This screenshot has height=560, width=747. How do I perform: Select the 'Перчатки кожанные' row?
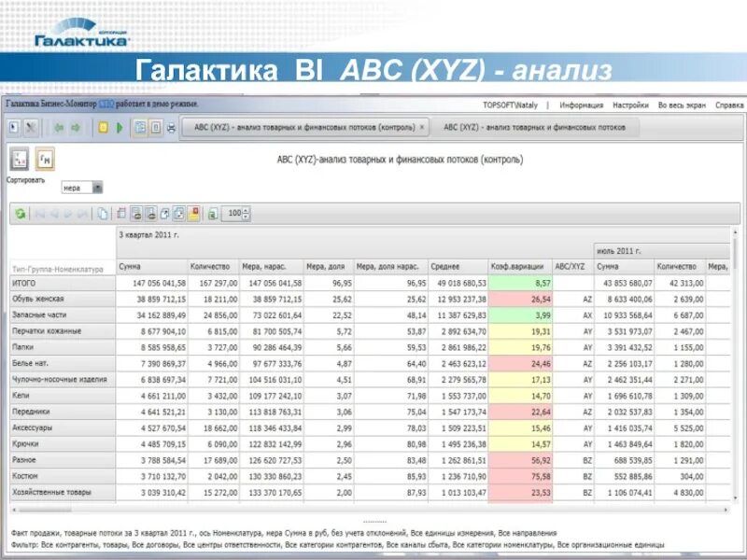tap(63, 331)
